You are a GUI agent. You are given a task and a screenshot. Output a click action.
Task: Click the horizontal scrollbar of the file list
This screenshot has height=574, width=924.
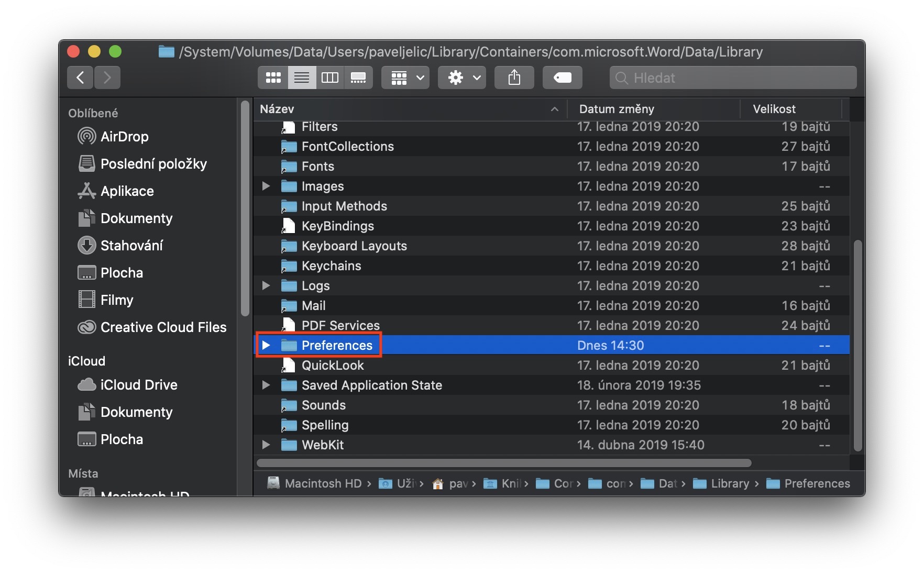(x=504, y=463)
